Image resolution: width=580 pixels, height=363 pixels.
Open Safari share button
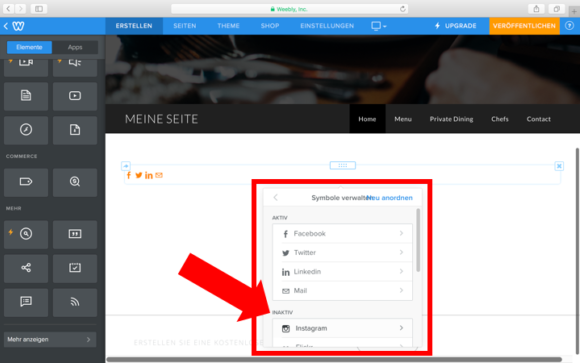536,9
